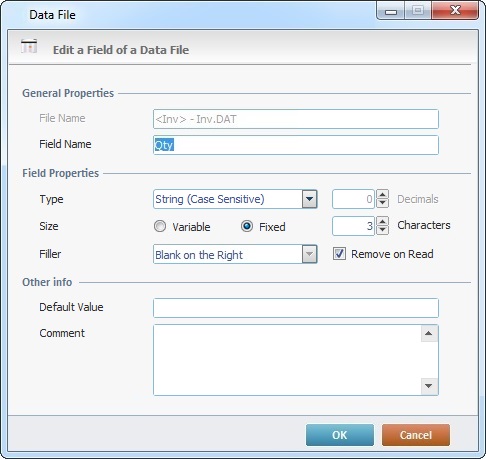Click inside the Comment text area

pos(287,360)
